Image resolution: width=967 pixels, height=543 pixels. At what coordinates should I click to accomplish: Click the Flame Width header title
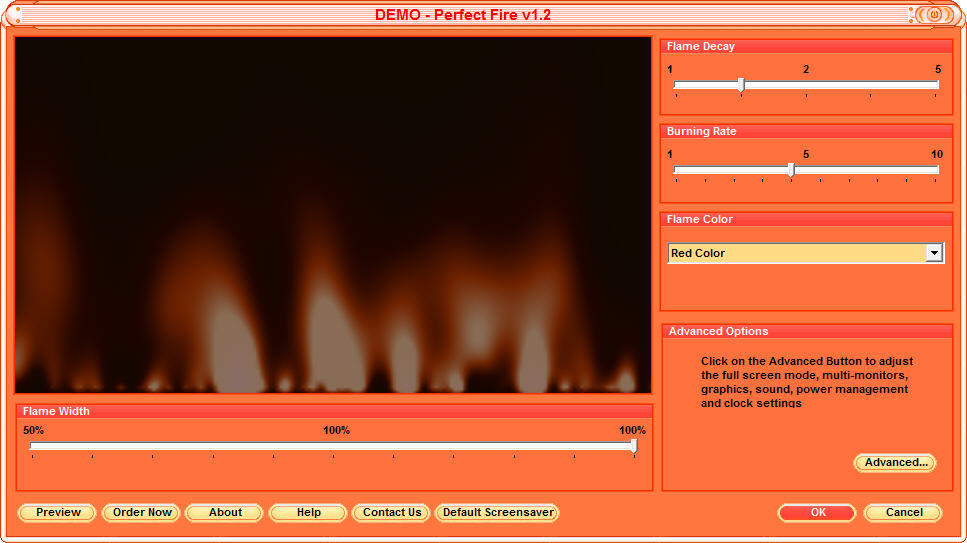coord(56,411)
